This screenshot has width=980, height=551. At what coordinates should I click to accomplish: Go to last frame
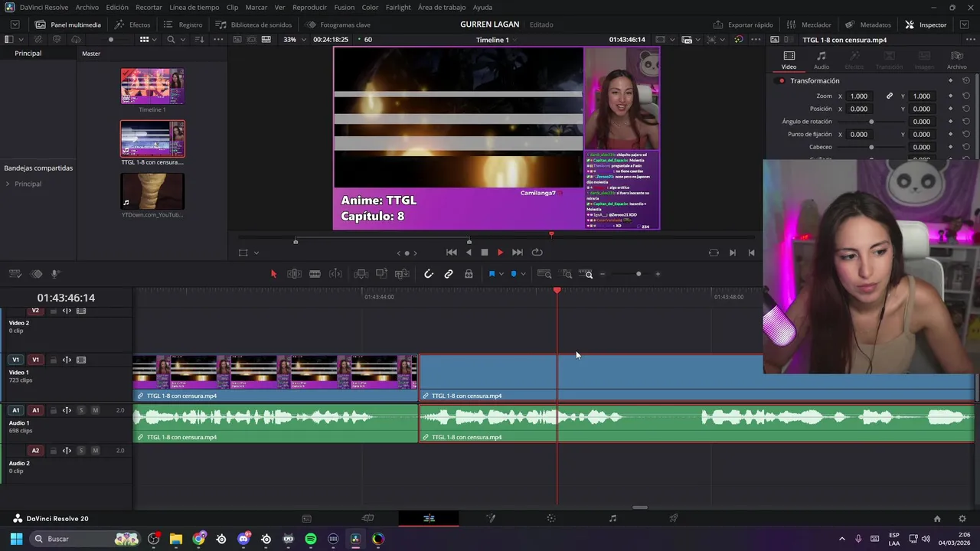tap(517, 253)
